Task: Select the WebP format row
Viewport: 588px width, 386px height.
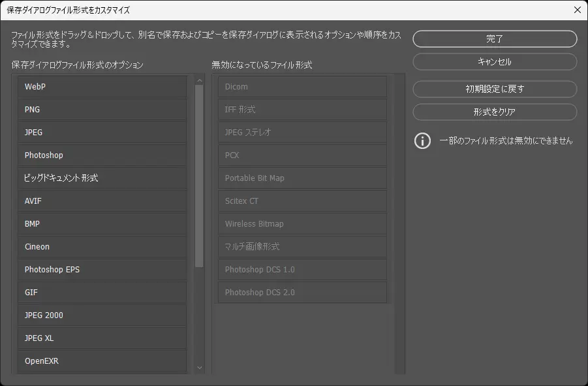Action: (102, 87)
